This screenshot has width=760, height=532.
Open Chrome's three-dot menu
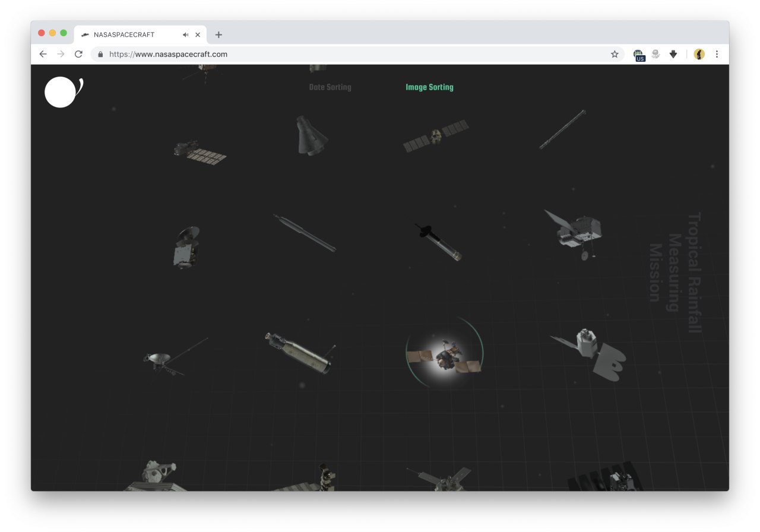[x=717, y=54]
